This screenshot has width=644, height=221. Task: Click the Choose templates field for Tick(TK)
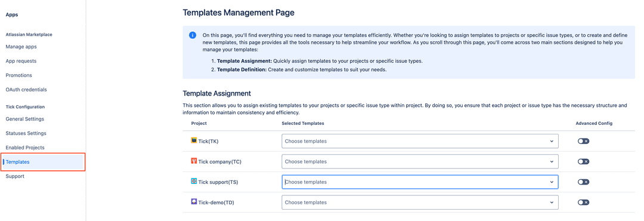(x=420, y=141)
